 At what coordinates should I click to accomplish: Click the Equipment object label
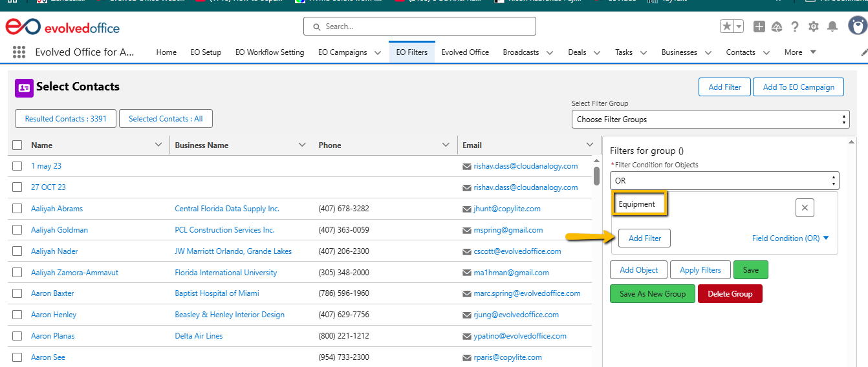tap(637, 204)
